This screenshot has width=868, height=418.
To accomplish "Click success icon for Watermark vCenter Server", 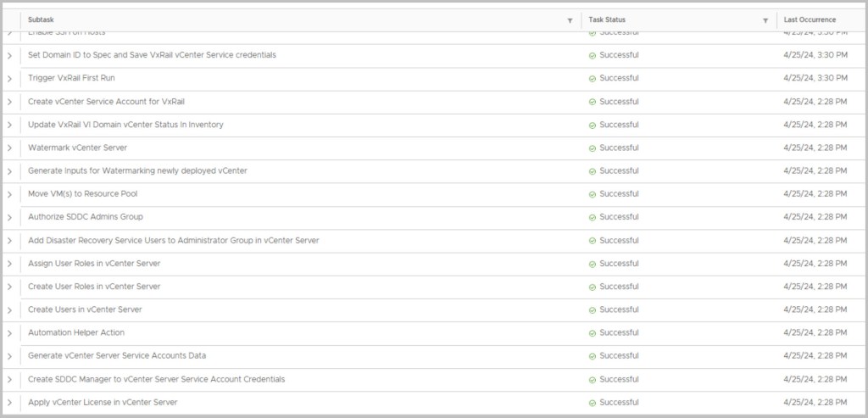I will [593, 148].
